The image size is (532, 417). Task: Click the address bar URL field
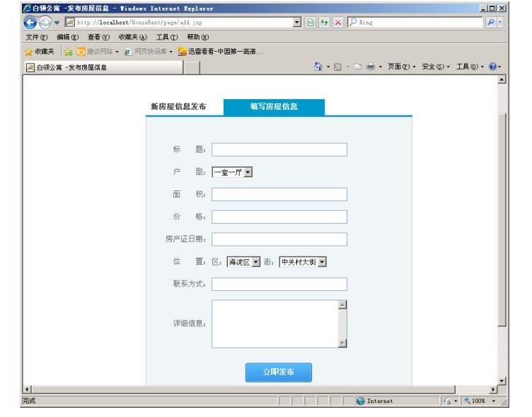[x=184, y=23]
